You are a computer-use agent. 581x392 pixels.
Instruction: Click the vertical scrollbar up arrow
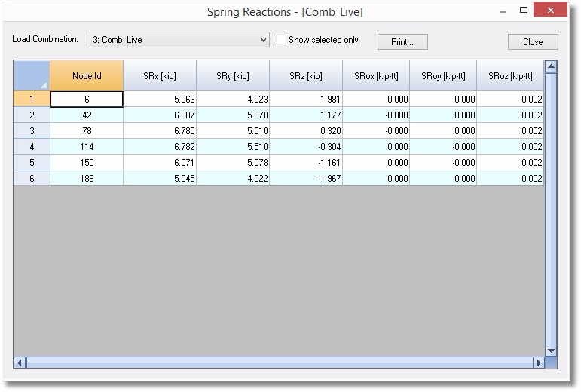click(551, 66)
